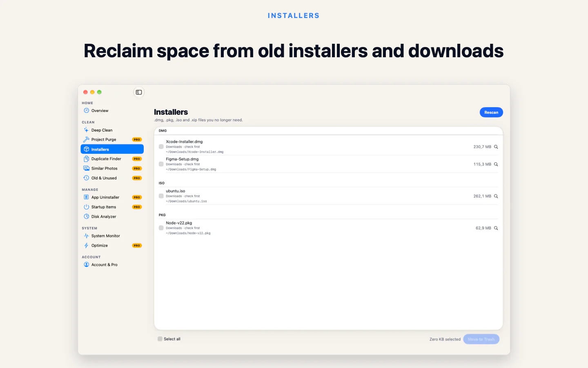Click the PRO badge beside Optimize

[x=137, y=246]
